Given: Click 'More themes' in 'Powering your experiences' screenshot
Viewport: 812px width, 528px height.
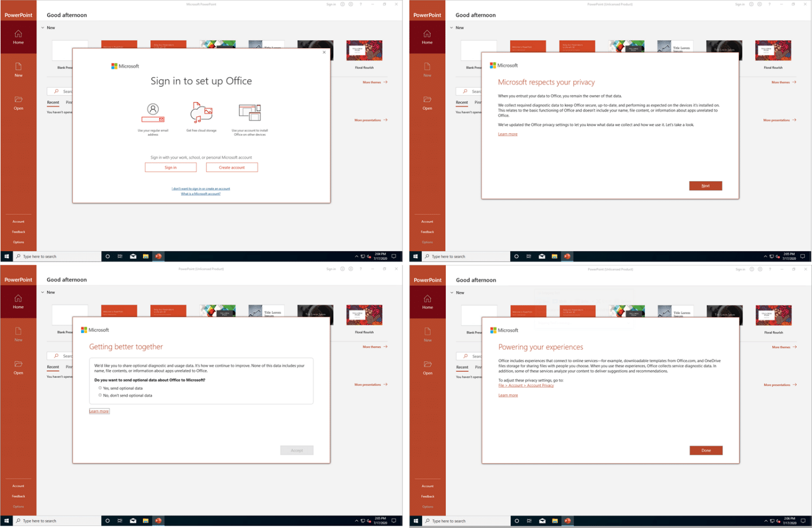Looking at the screenshot, I should click(784, 347).
